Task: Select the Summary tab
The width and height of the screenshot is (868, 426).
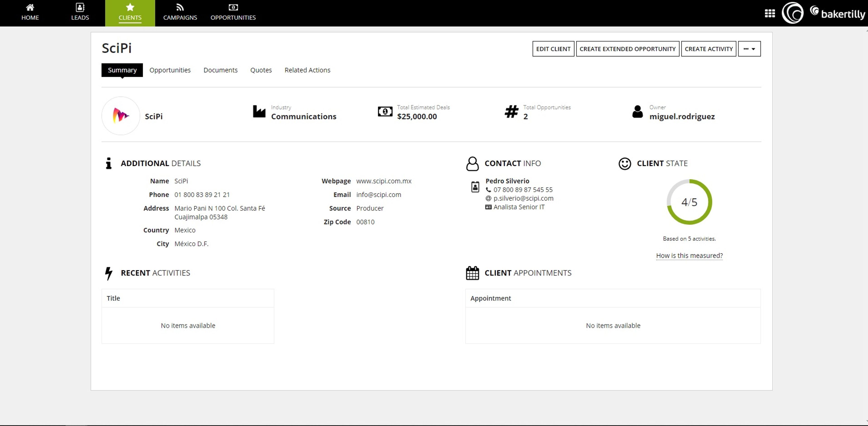Action: pyautogui.click(x=122, y=70)
